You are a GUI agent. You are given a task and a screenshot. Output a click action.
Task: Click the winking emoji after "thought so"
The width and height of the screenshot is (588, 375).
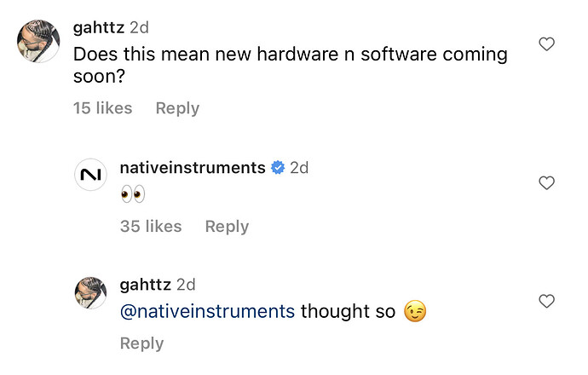[415, 312]
